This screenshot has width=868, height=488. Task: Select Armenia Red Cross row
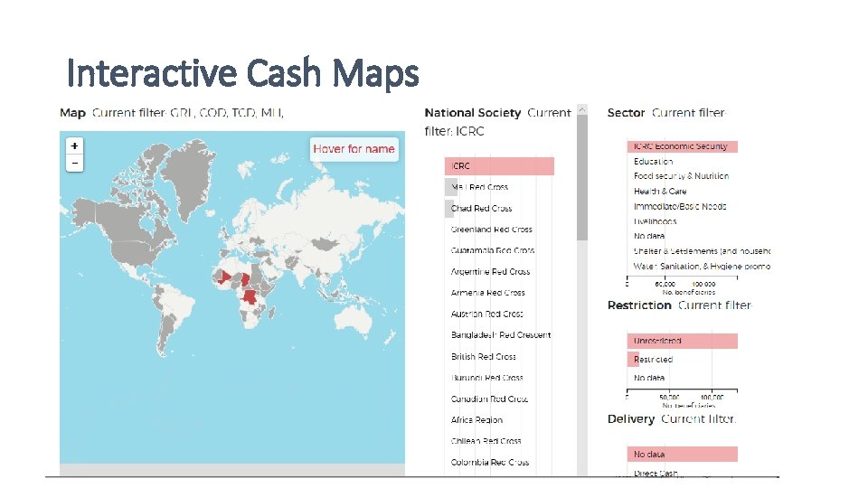[487, 293]
